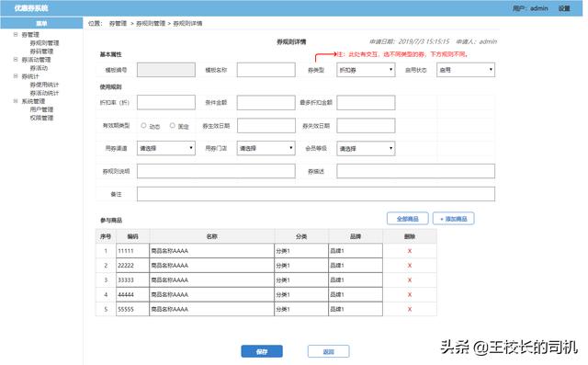This screenshot has height=365, width=588.
Task: Collapse the 券统计 tree node
Action: pyautogui.click(x=16, y=76)
